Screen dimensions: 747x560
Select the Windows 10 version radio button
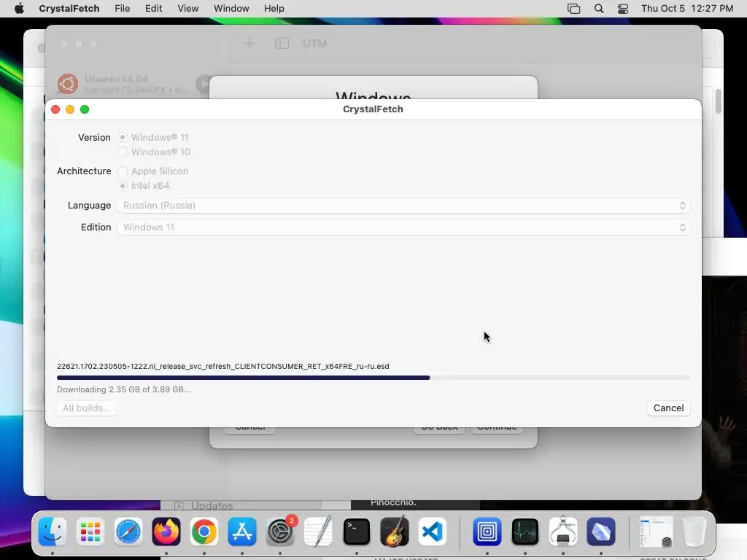pos(123,152)
